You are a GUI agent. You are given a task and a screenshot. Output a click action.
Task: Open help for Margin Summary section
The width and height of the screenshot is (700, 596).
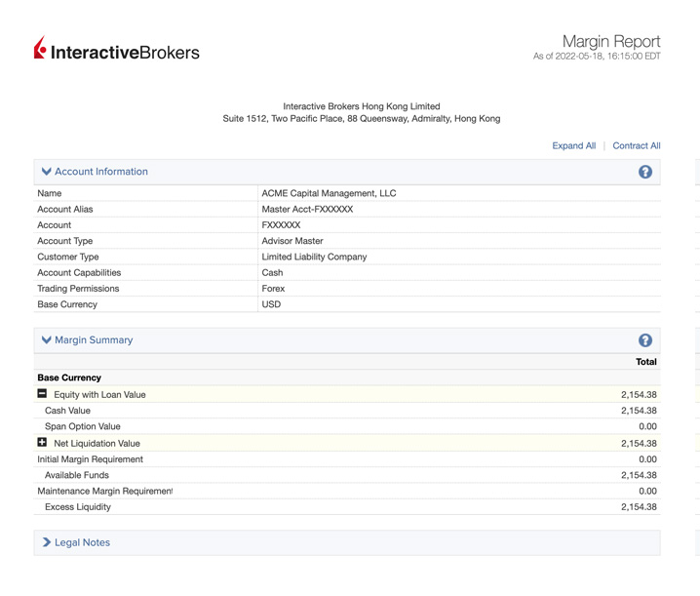pyautogui.click(x=644, y=340)
